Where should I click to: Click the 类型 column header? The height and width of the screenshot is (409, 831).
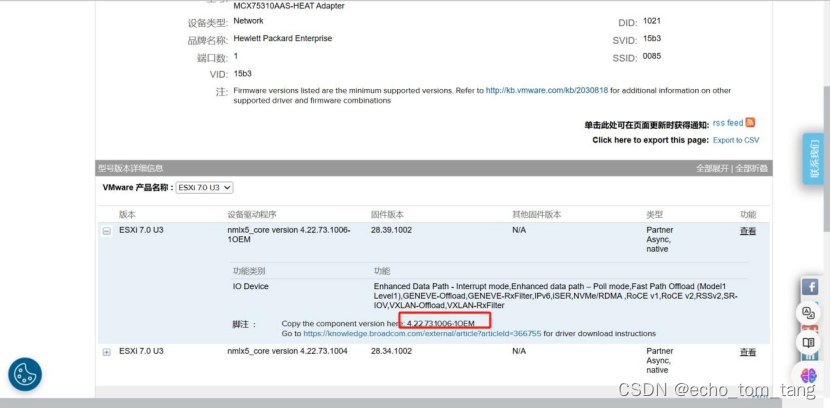coord(654,215)
